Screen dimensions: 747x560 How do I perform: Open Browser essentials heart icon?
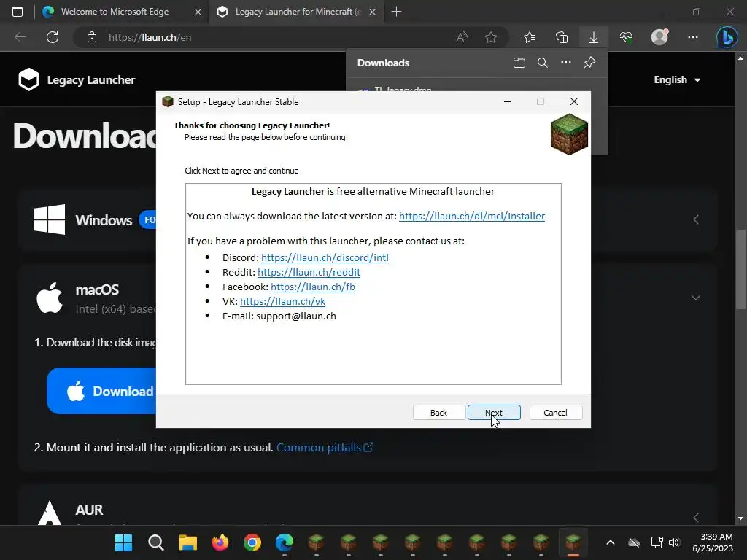[x=626, y=37]
